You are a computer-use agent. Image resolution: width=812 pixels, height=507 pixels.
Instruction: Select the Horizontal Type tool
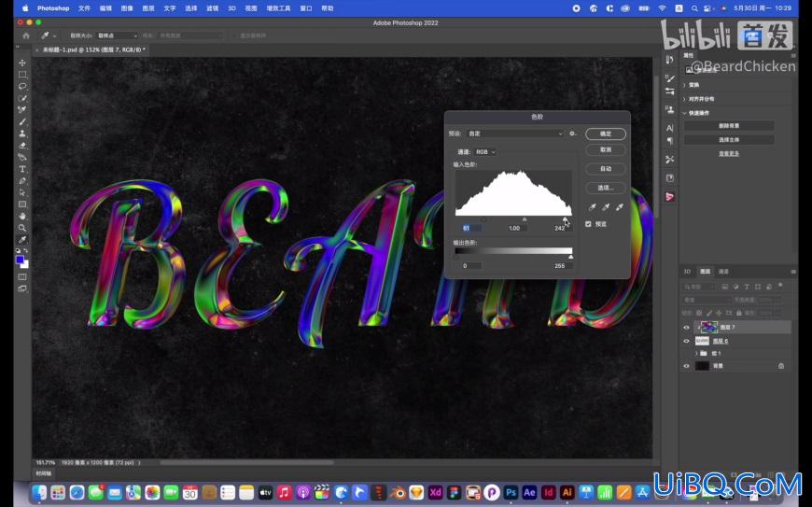(22, 169)
